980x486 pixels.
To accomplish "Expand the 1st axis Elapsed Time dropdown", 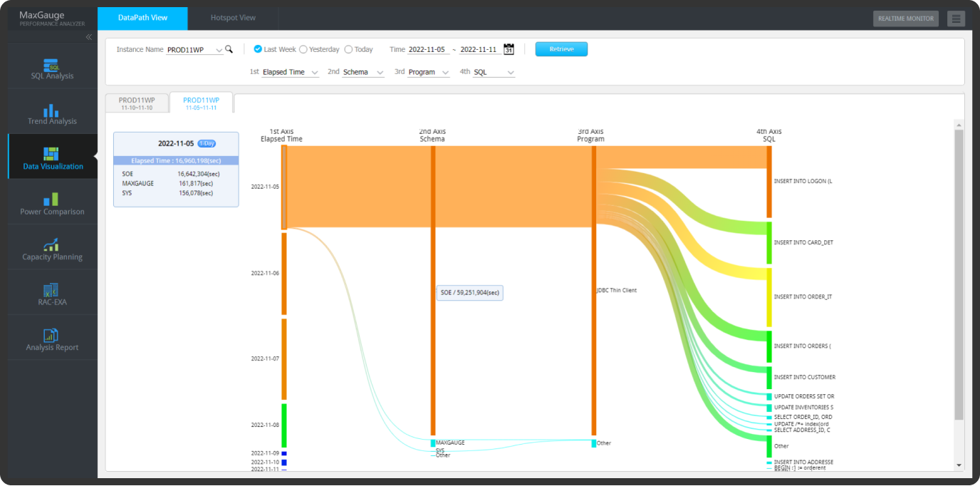I will pos(315,73).
